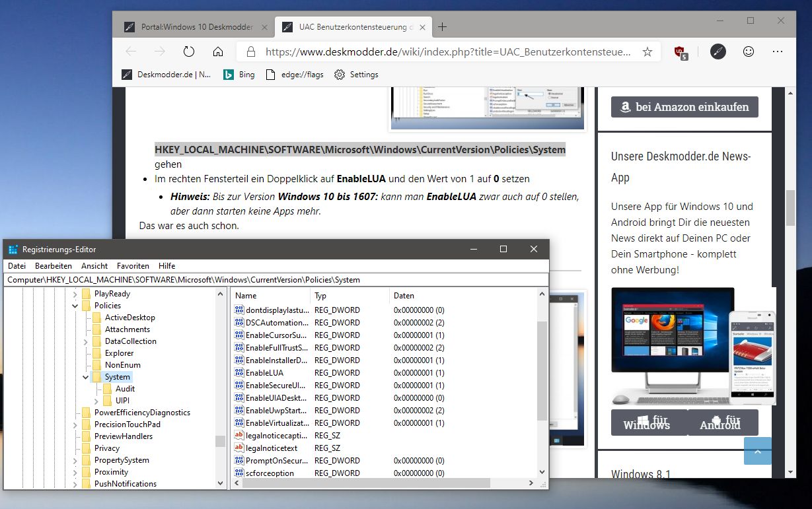This screenshot has height=509, width=812.
Task: Click the registry tree pane scrollbar thumb
Action: pos(221,441)
